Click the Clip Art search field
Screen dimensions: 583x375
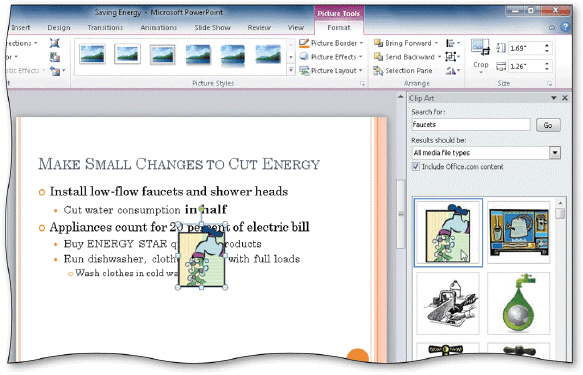click(471, 125)
